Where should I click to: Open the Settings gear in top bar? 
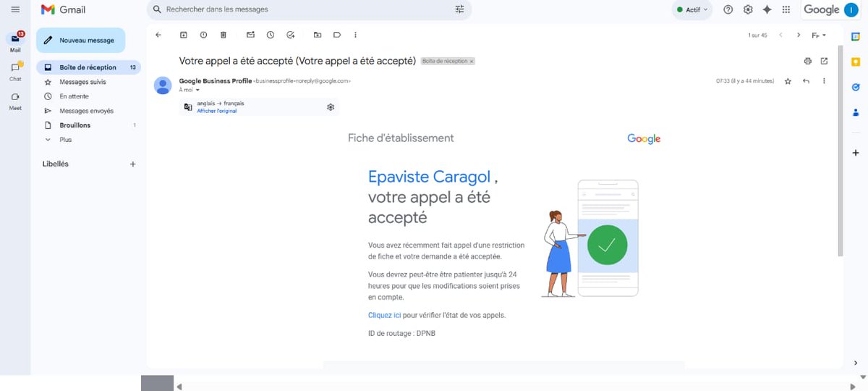[x=748, y=9]
